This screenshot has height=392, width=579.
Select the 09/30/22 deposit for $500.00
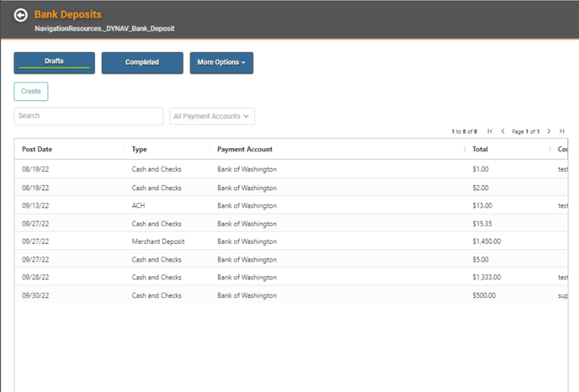[252, 295]
